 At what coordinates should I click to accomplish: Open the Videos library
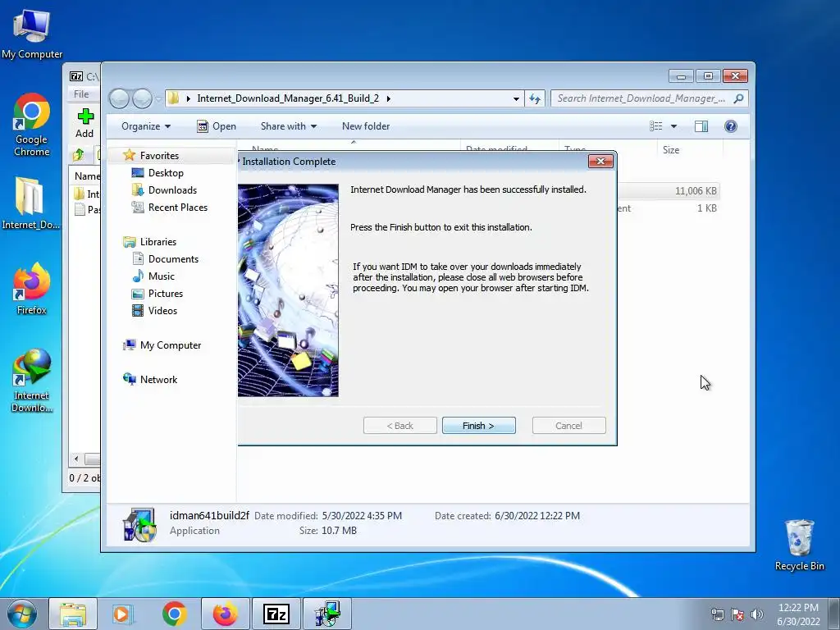pyautogui.click(x=162, y=311)
